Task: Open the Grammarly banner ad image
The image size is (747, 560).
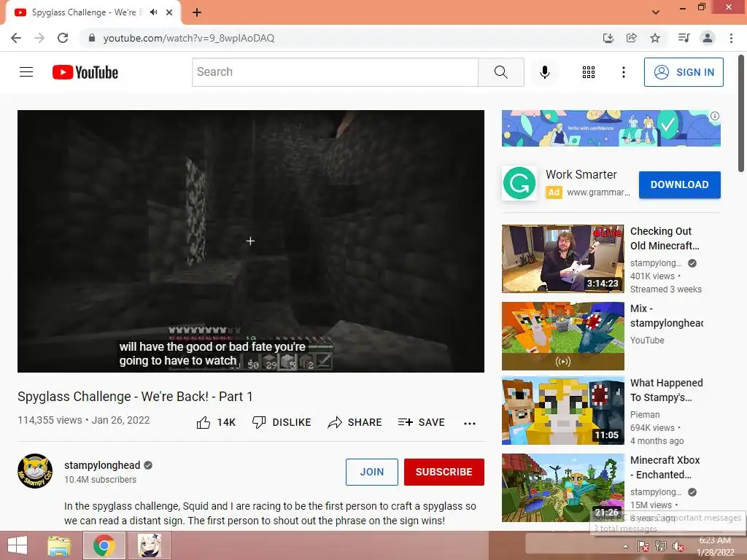Action: (x=611, y=128)
